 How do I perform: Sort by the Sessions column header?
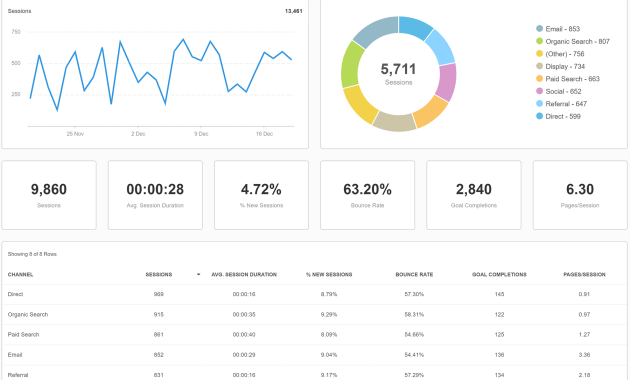[159, 274]
